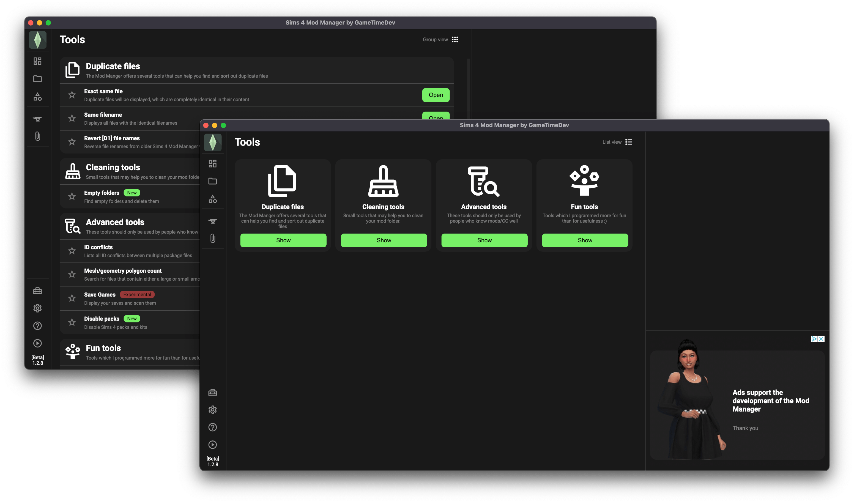Open the settings gear in back window sidebar

click(x=37, y=308)
